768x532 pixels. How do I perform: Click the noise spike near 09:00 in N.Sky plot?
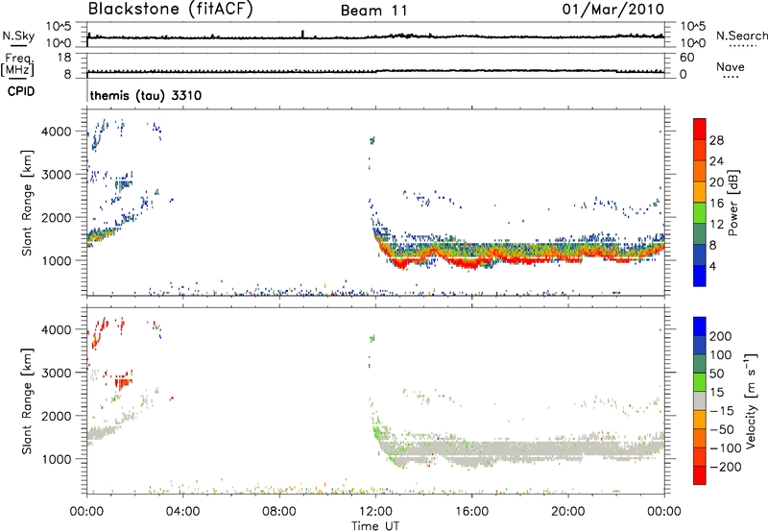click(x=302, y=34)
